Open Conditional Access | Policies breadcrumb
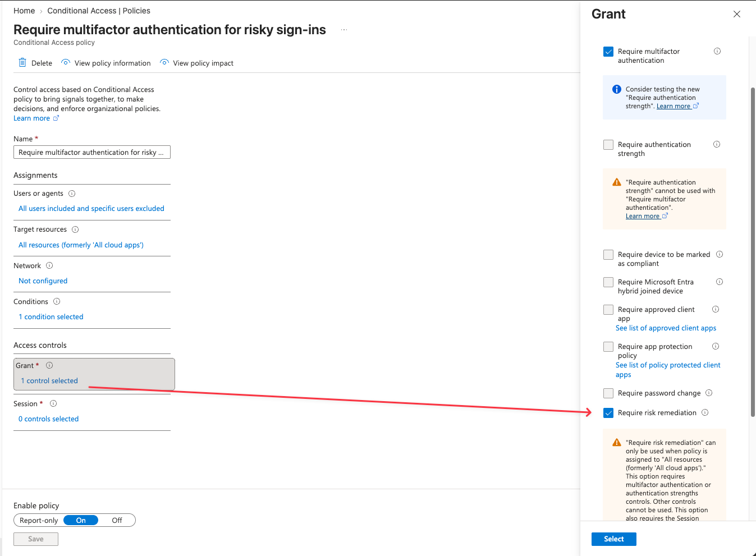Screen dimensions: 756x556 [x=99, y=11]
